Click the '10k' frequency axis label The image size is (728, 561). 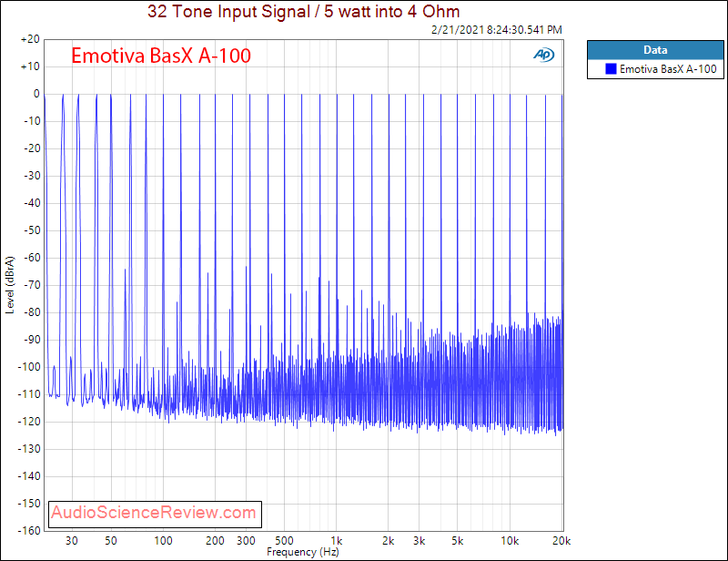pos(510,541)
